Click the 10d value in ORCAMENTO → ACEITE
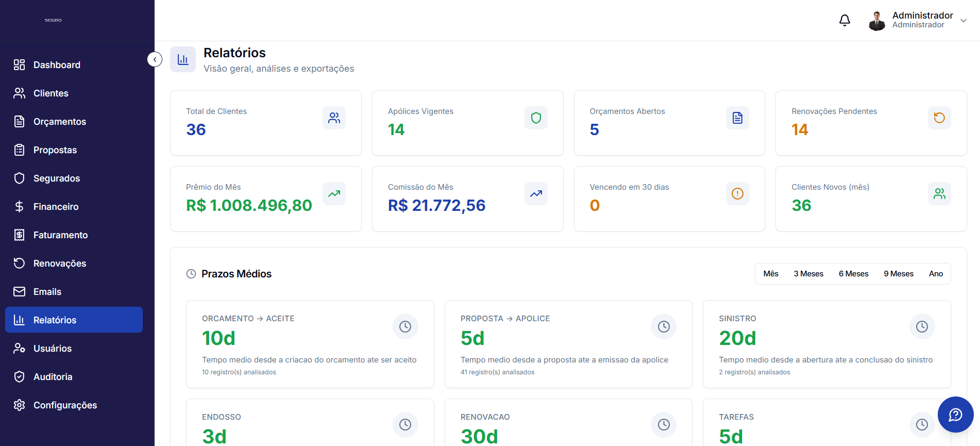 point(218,338)
